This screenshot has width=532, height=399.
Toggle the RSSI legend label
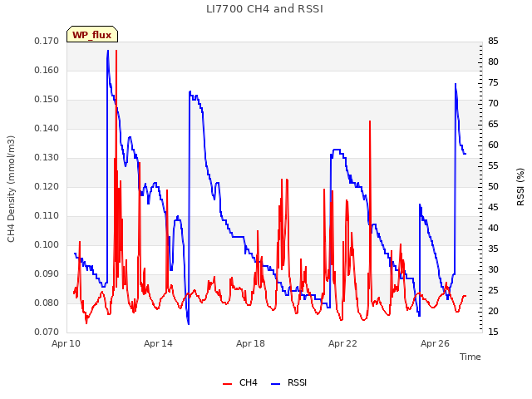click(x=297, y=382)
